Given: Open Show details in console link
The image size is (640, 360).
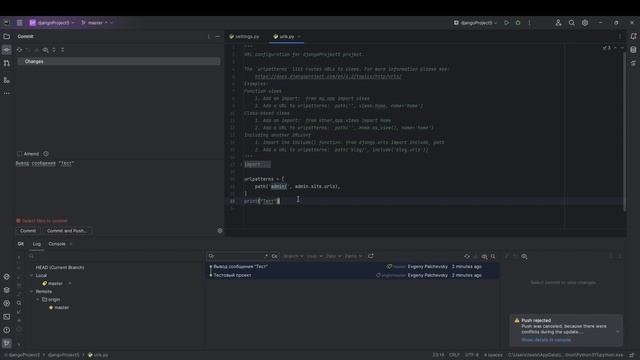Looking at the screenshot, I should coord(546,340).
